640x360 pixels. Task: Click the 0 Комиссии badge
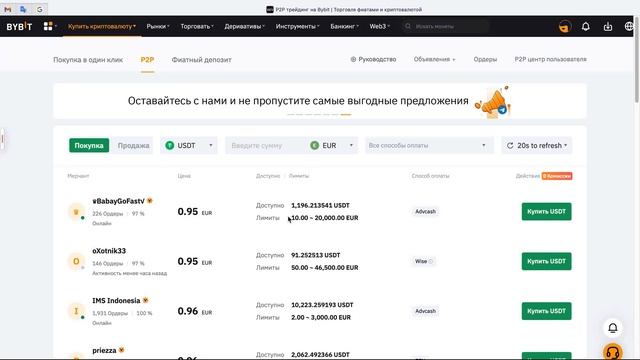557,176
